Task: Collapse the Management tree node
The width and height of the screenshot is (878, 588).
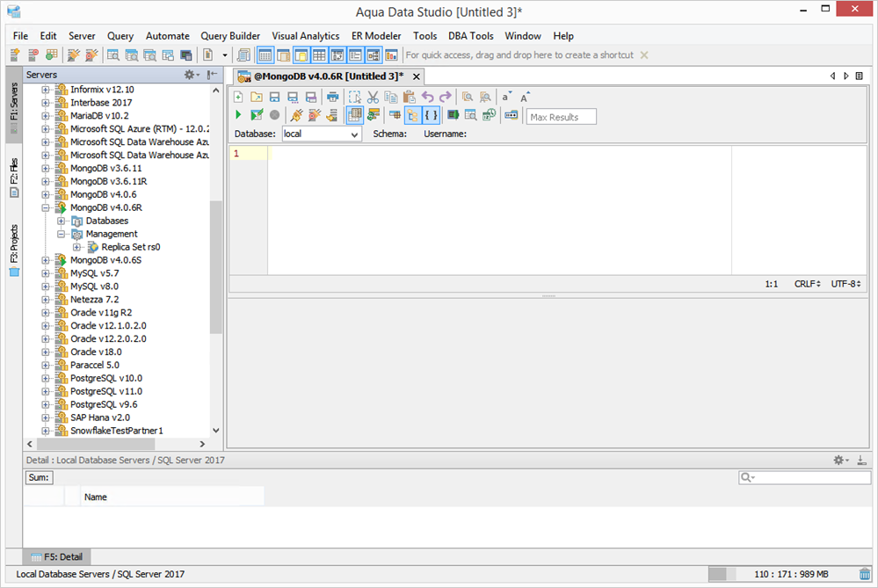Action: (61, 234)
